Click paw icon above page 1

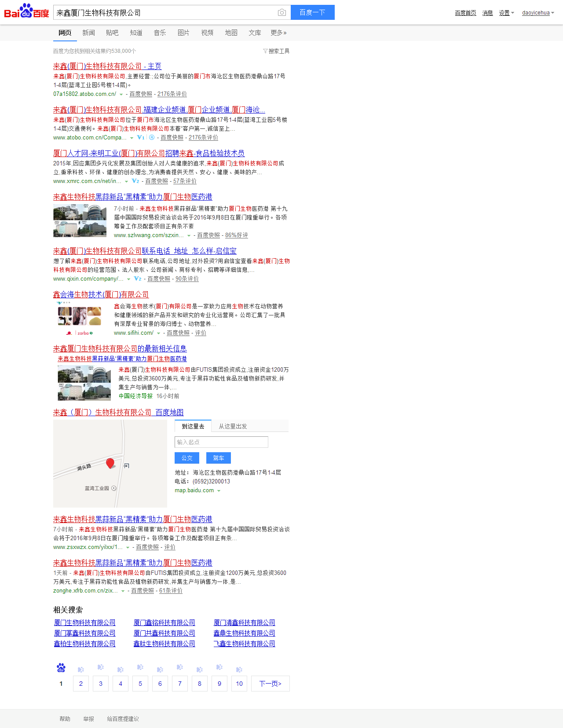click(61, 668)
